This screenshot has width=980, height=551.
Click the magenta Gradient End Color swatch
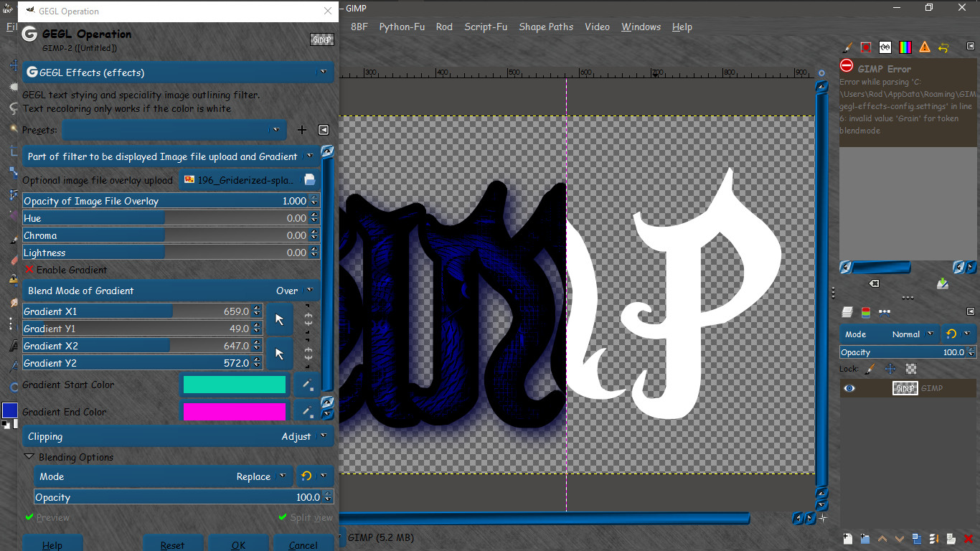coord(235,411)
